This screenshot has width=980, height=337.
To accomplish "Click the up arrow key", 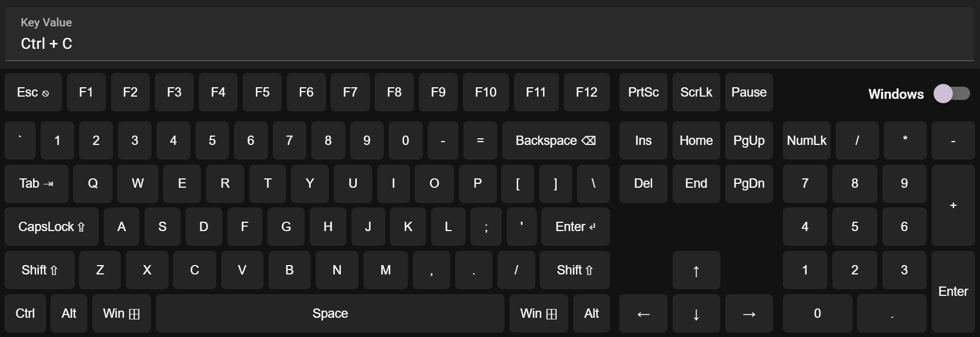I will click(696, 270).
